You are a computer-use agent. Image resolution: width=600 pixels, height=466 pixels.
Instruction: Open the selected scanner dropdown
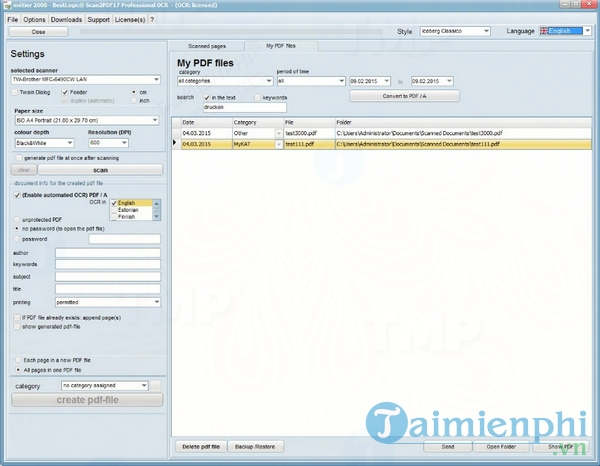85,80
